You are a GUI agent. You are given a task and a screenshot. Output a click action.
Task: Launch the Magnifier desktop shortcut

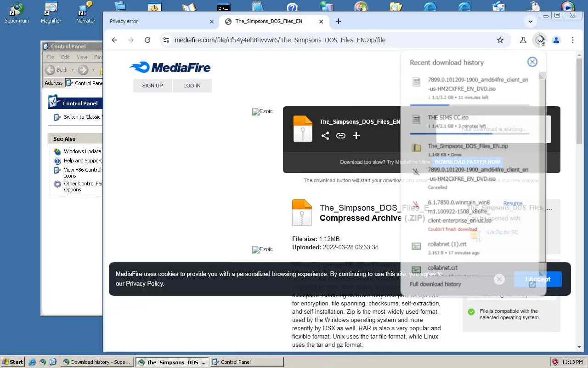pos(51,12)
